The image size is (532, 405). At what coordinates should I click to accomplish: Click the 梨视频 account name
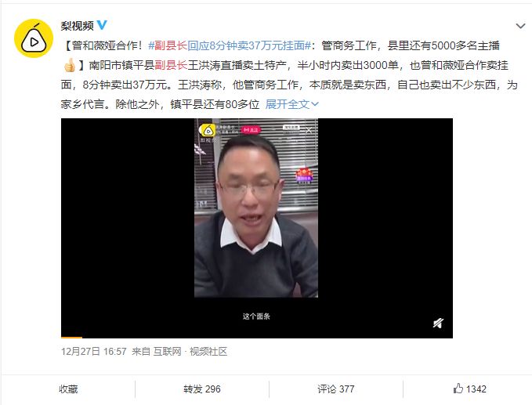click(77, 25)
